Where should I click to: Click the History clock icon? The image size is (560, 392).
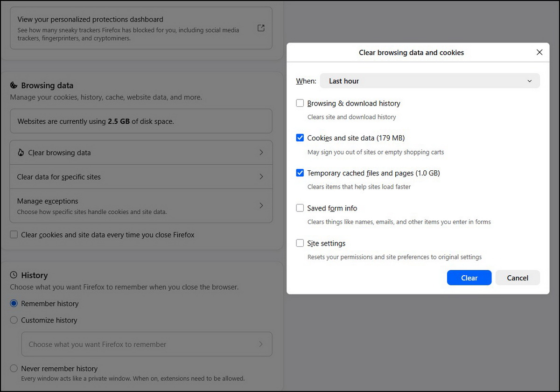click(14, 275)
